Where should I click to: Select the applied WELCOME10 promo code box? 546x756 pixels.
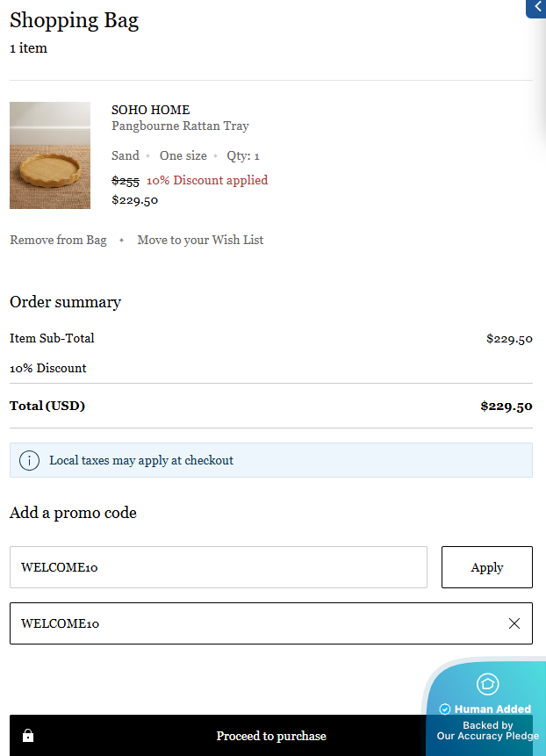click(255, 623)
